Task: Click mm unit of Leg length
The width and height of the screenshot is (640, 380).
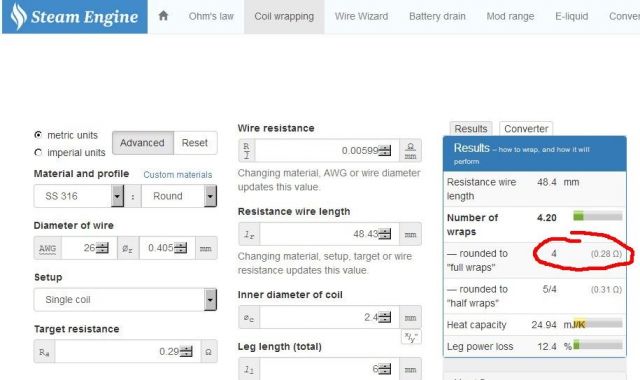Action: coord(410,369)
